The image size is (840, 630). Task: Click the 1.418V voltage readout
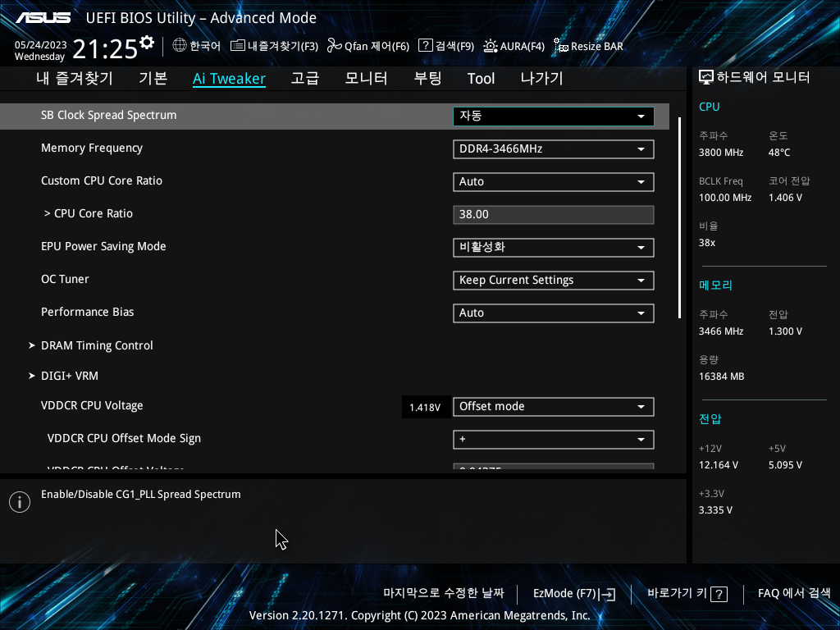point(425,408)
